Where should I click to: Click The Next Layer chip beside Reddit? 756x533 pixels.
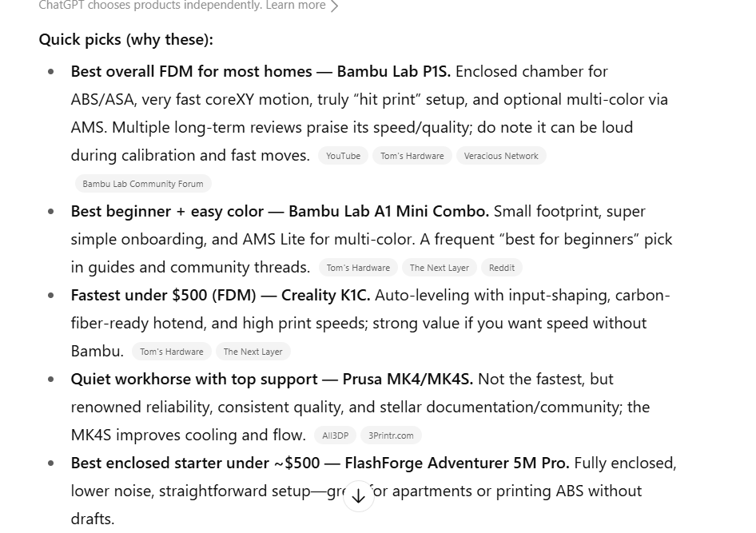[x=440, y=268]
